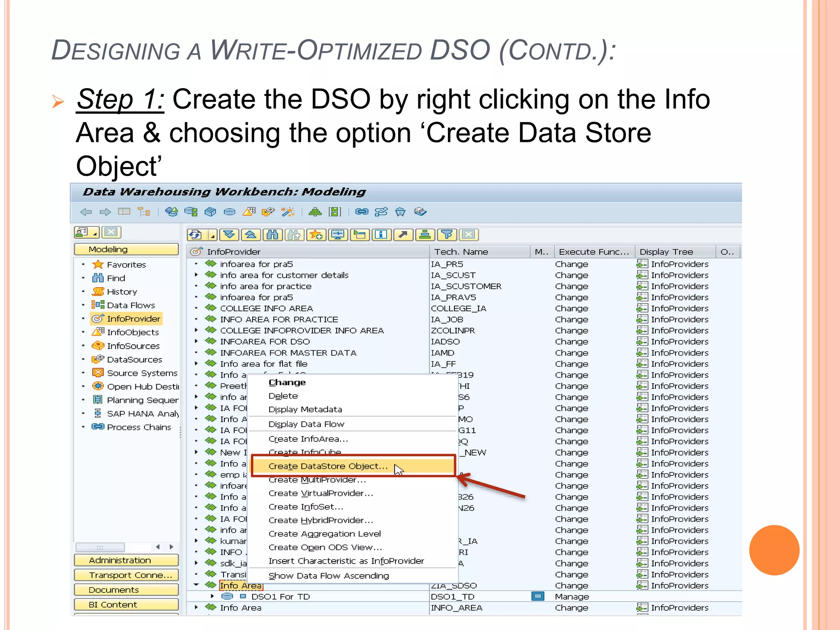
Task: Open the refresh button's dropdown arrow
Action: coord(212,235)
